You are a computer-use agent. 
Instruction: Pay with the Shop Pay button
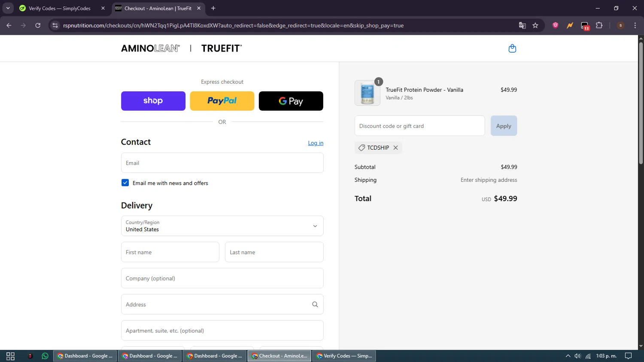[153, 101]
